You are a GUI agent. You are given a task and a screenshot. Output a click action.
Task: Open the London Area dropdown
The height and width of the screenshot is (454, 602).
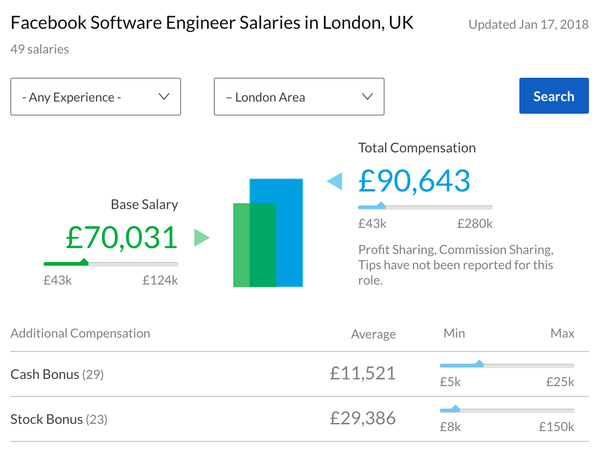[x=299, y=97]
